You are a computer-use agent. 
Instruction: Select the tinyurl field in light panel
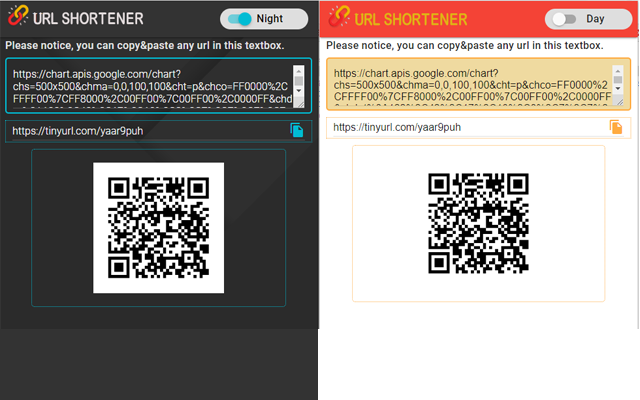[x=478, y=128]
